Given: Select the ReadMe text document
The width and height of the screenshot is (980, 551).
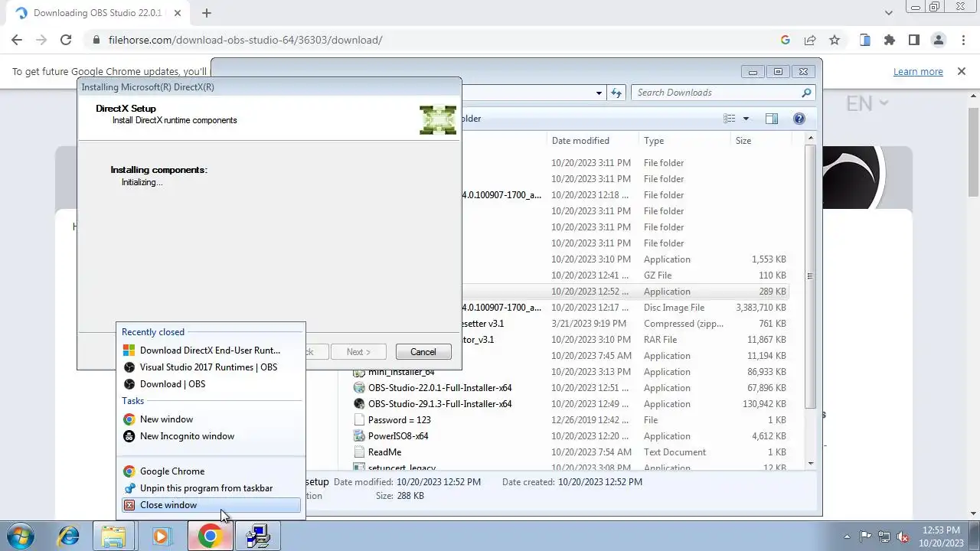Looking at the screenshot, I should (x=385, y=452).
